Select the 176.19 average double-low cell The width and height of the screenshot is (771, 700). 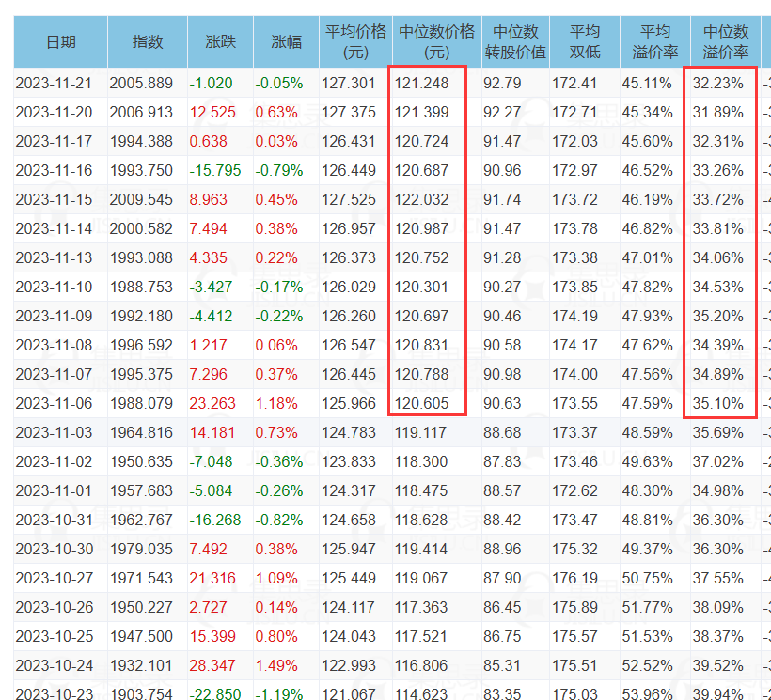pos(574,578)
